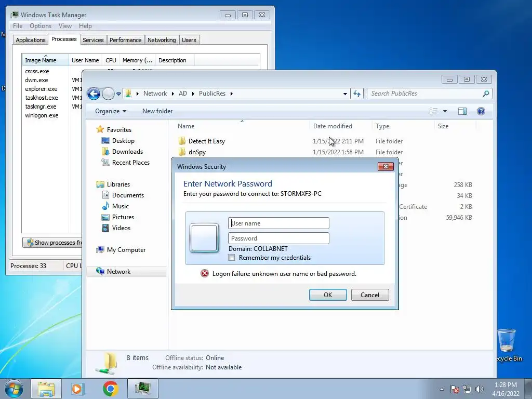The image size is (532, 399).
Task: Click Task Manager taskbar icon
Action: coord(143,389)
